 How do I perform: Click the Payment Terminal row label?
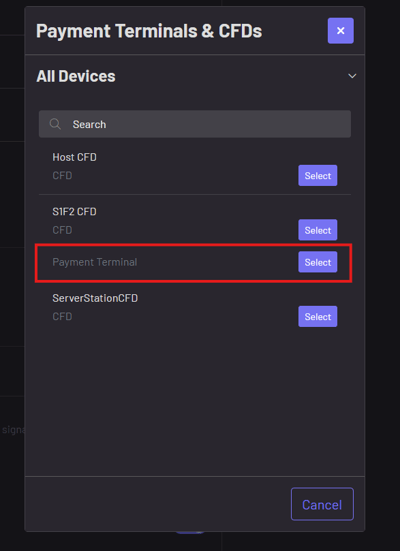[x=95, y=262]
